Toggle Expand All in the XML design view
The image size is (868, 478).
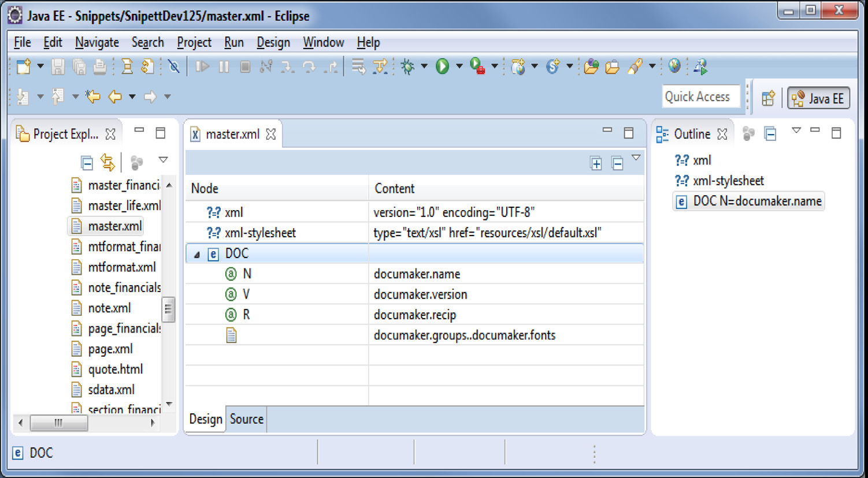click(x=596, y=163)
